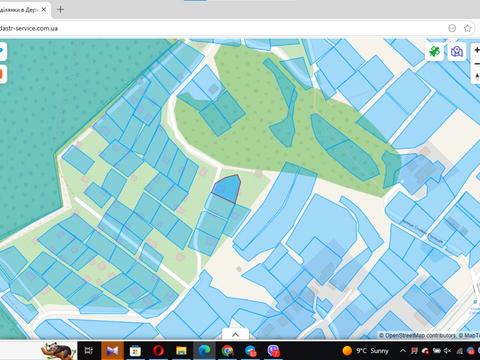
Task: Launch Opera browser from taskbar
Action: pos(158,351)
